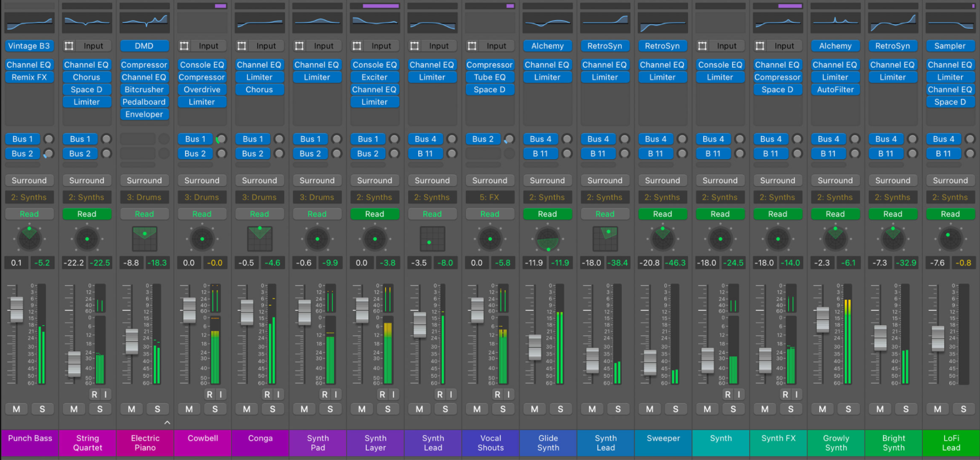Open the EQ thumbnail on Bright Synth channel
Image resolution: width=980 pixels, height=460 pixels.
[893, 23]
